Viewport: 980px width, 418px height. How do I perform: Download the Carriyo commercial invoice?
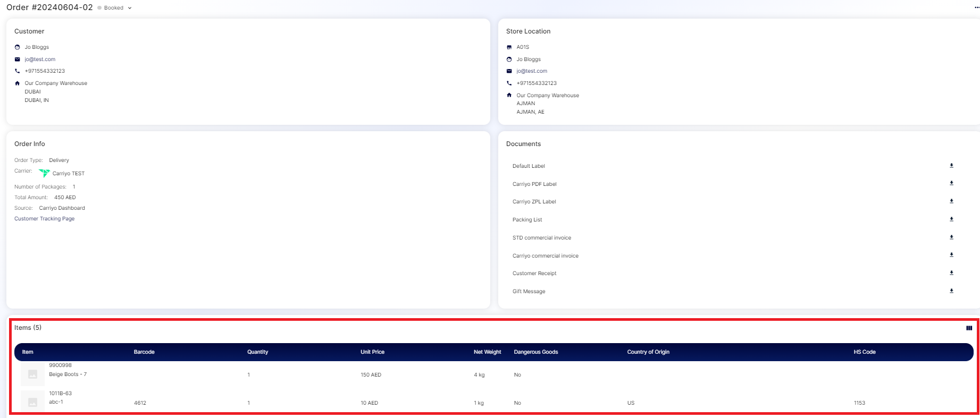(x=951, y=255)
